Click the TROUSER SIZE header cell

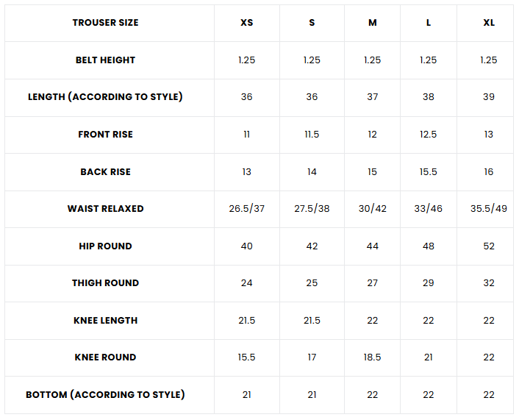pos(105,23)
